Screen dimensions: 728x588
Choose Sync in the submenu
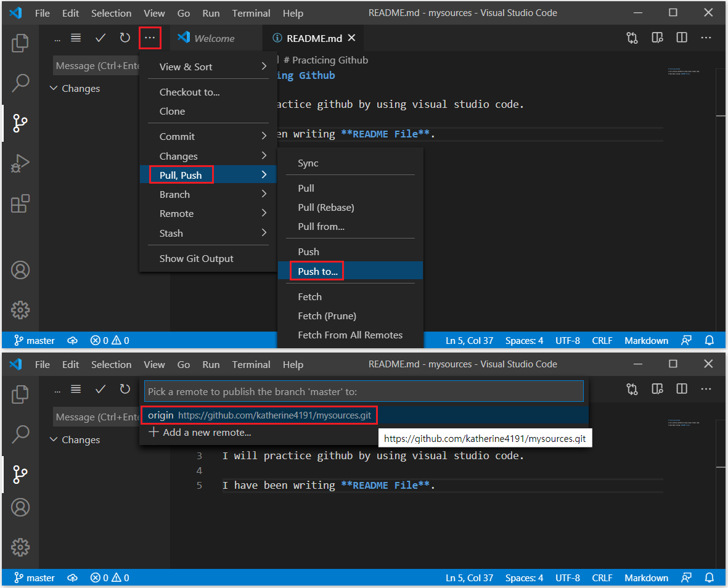tap(350, 163)
